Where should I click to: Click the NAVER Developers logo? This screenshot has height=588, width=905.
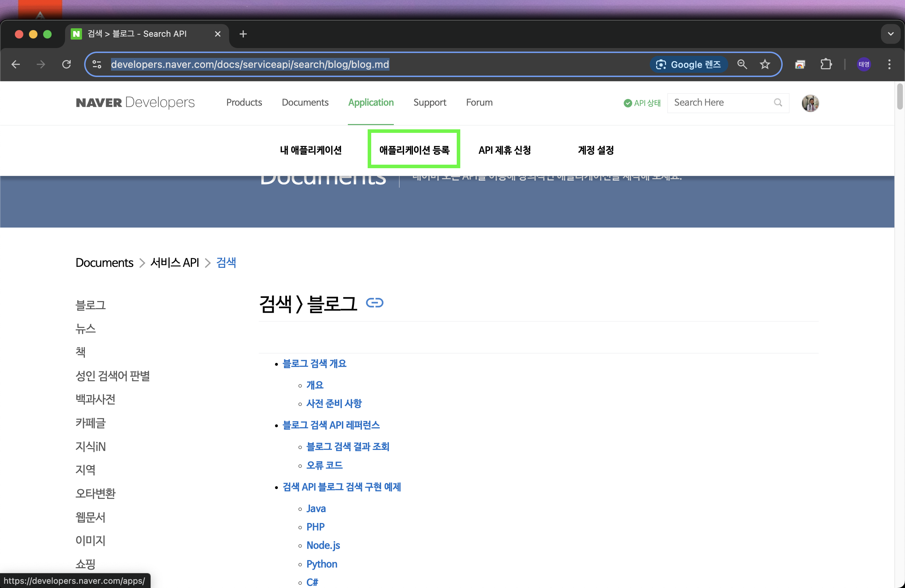point(135,102)
